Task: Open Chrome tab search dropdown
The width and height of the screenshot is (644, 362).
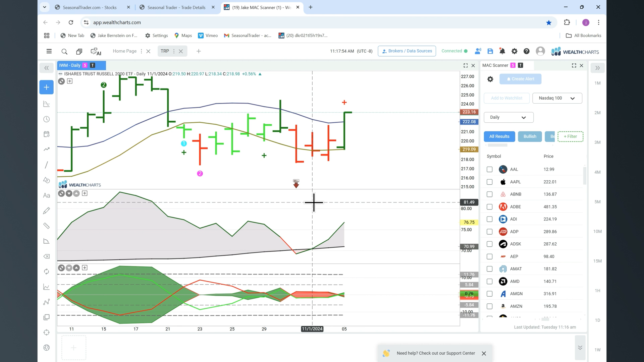Action: coord(44,7)
